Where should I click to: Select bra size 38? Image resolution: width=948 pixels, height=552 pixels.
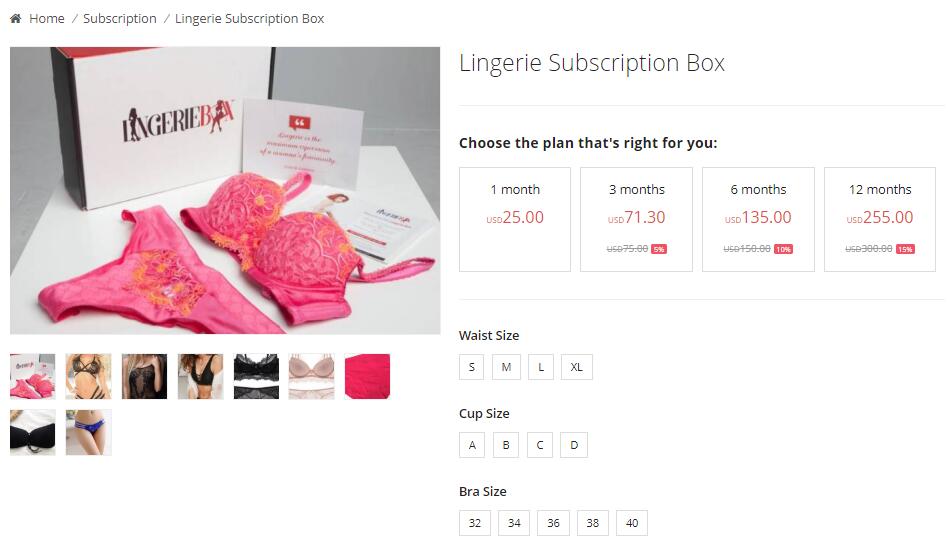click(592, 523)
